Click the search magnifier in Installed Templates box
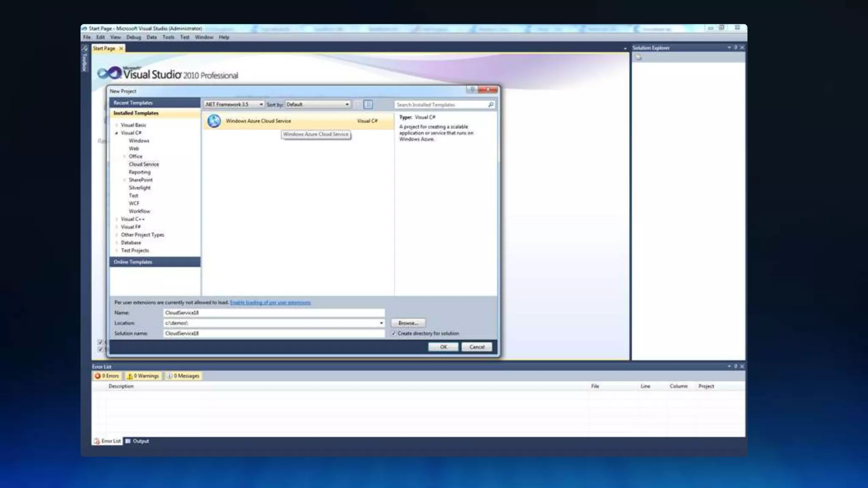868x488 pixels. [491, 105]
